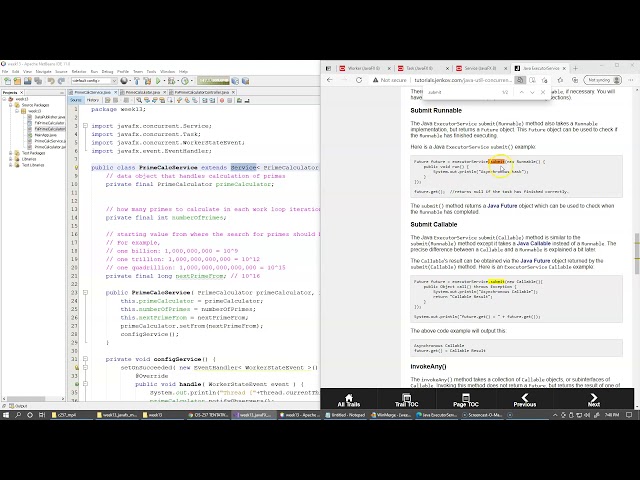Click the browser address bar URL

(463, 80)
